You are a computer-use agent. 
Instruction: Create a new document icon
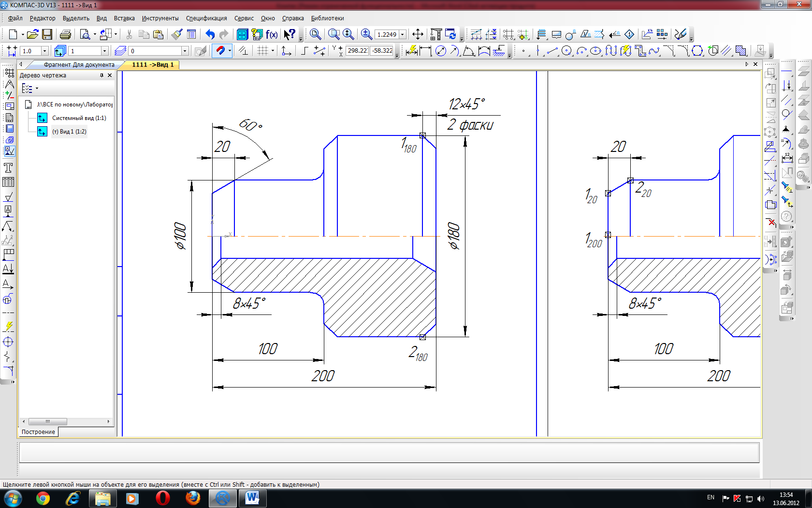point(13,34)
